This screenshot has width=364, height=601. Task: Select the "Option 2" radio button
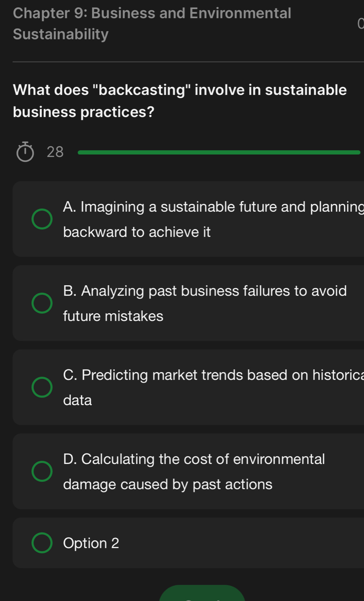[42, 543]
